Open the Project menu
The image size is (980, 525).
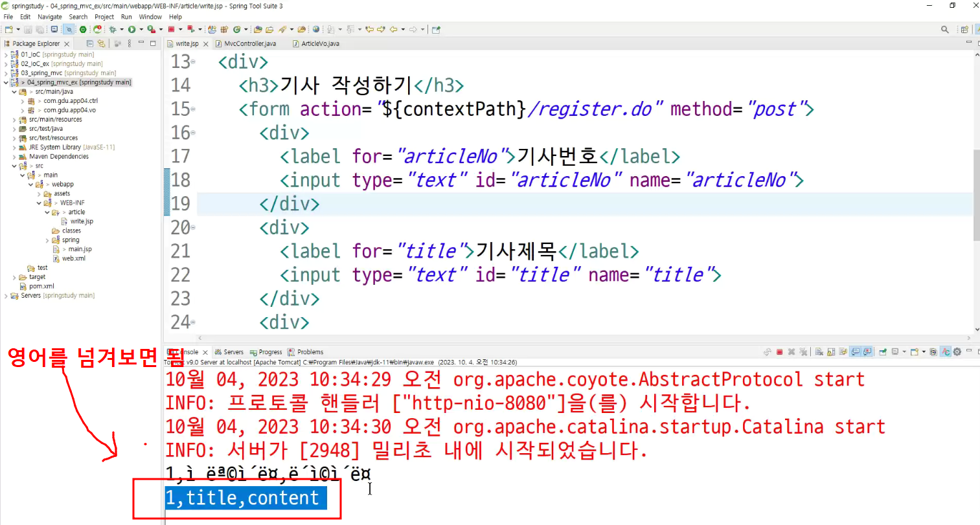pos(104,17)
